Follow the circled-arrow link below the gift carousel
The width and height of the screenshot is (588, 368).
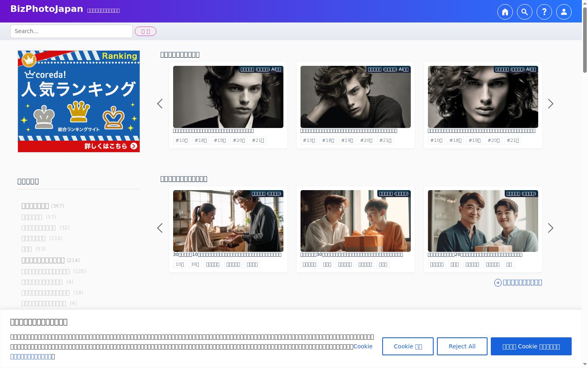point(518,283)
